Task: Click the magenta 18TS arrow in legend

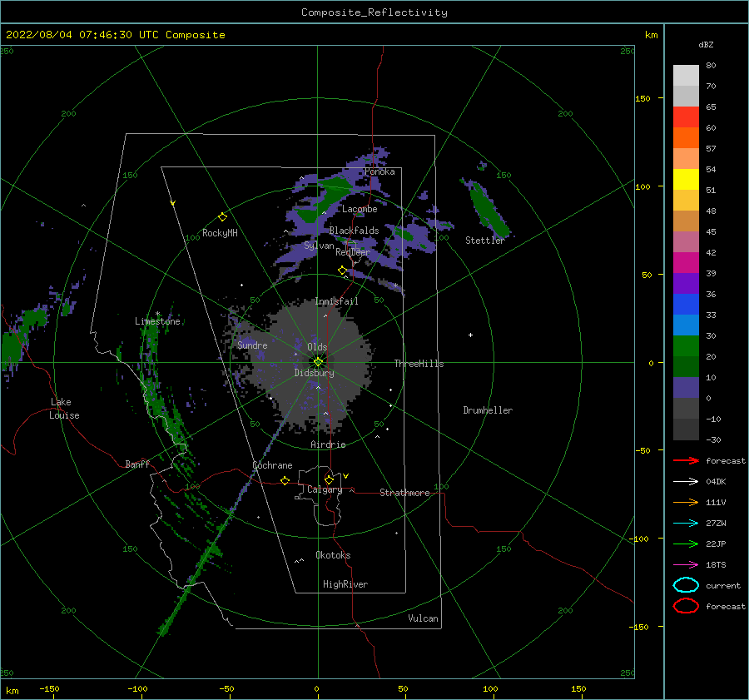Action: pyautogui.click(x=686, y=565)
